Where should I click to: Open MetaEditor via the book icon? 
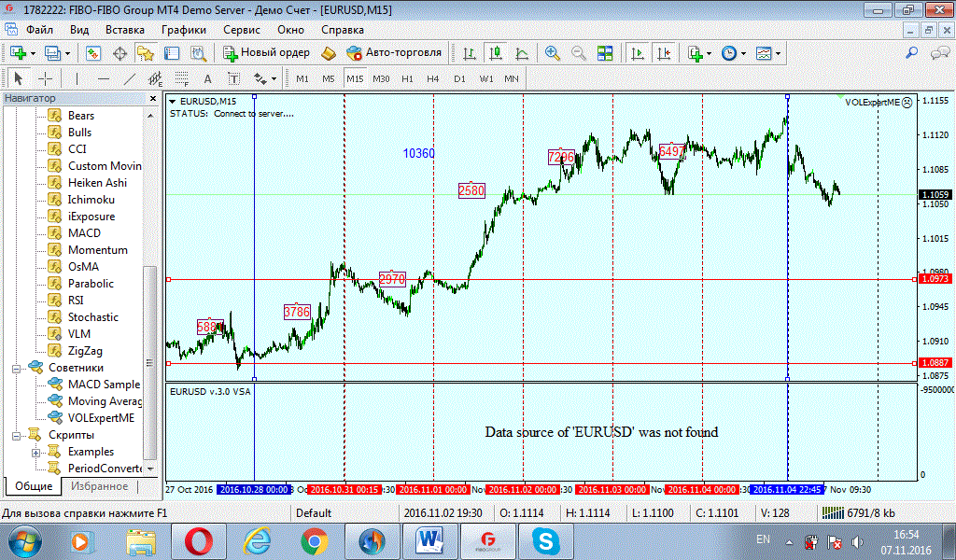(328, 53)
